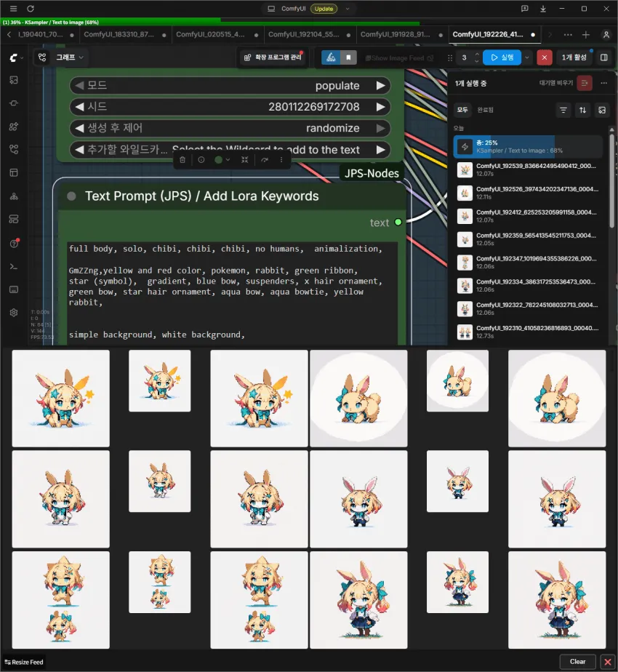Image resolution: width=618 pixels, height=672 pixels.
Task: Toggle the Show Image Feed option
Action: tap(399, 58)
